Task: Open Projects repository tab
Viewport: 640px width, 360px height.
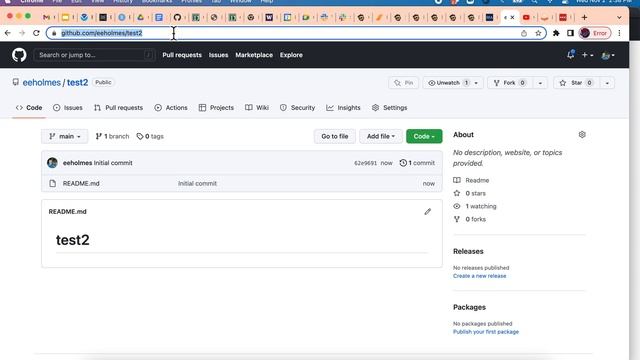Action: tap(216, 108)
